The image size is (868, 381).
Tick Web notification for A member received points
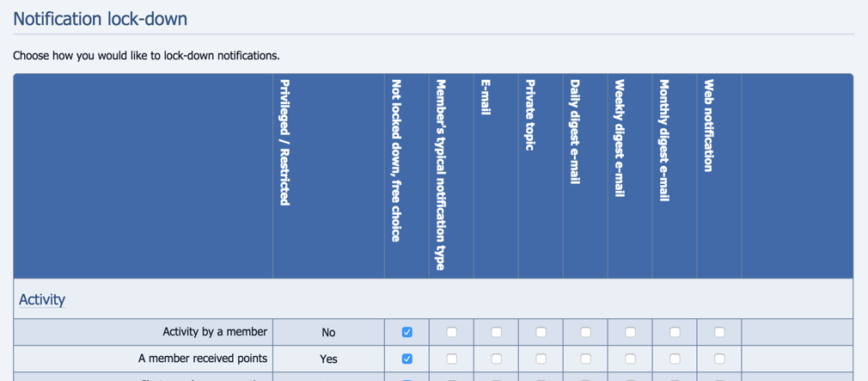[719, 359]
